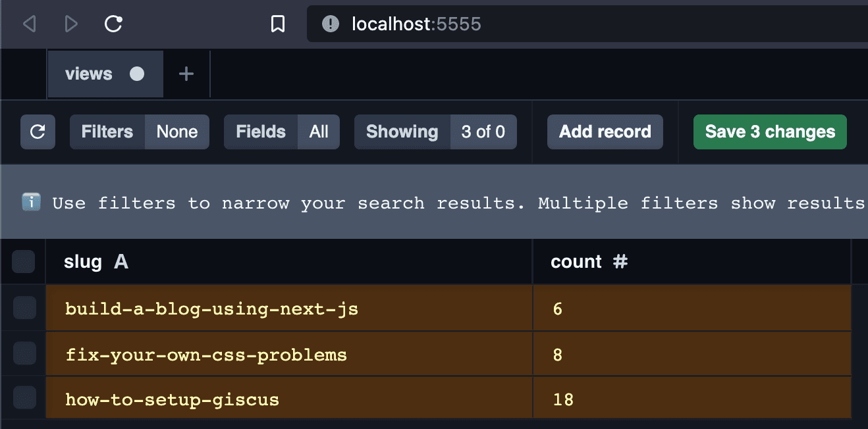The width and height of the screenshot is (868, 429).
Task: Edit the slug cell build-a-blog-using-next-js
Action: point(289,308)
